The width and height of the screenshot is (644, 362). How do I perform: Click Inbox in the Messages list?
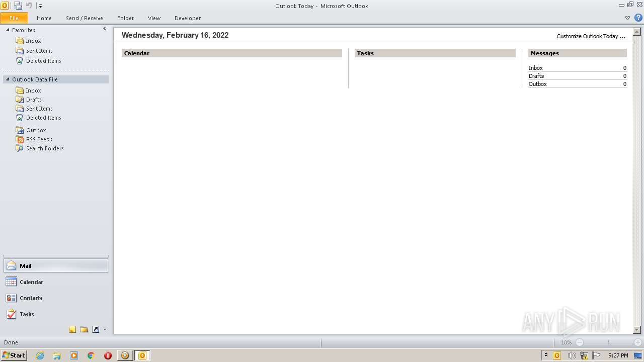pyautogui.click(x=536, y=68)
